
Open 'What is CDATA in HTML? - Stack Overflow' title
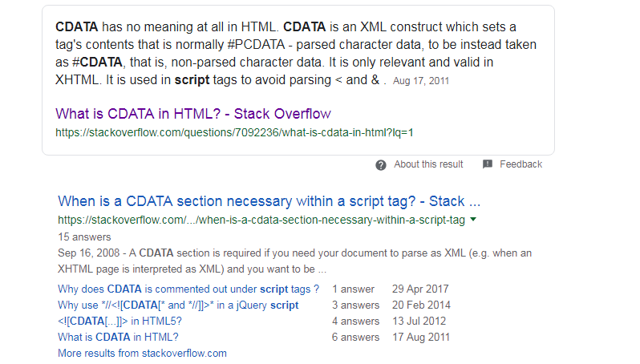193,113
